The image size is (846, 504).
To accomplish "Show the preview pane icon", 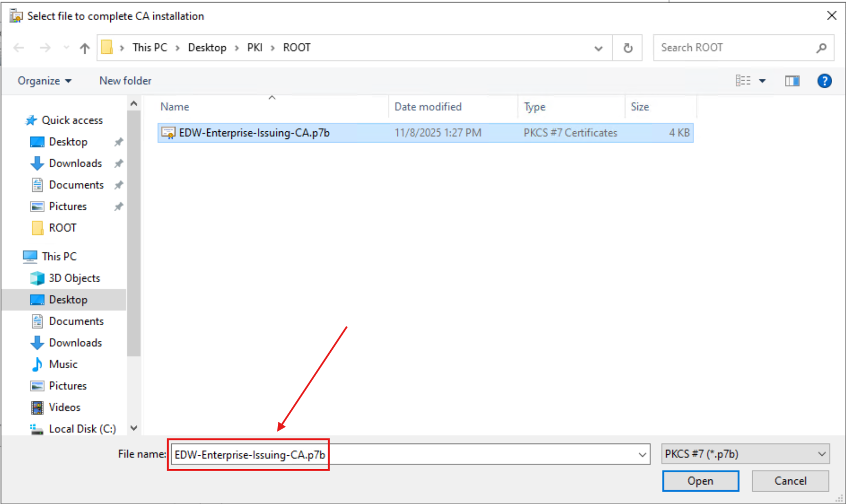I will pos(792,80).
